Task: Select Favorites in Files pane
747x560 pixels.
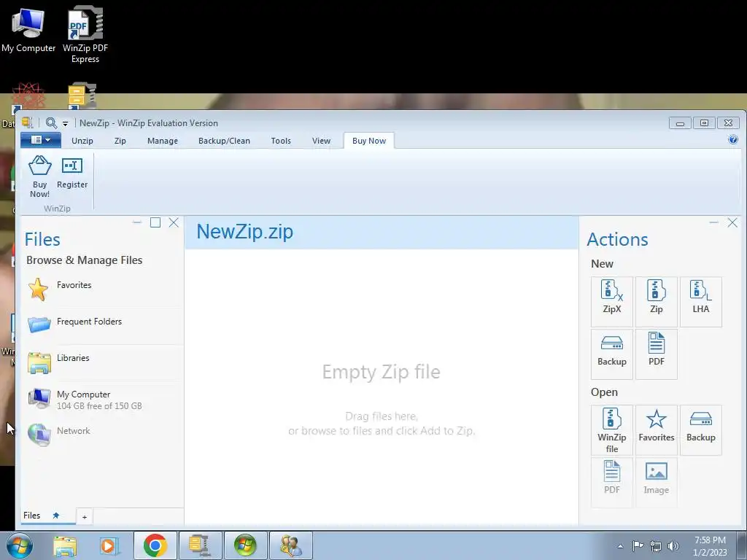Action: tap(102, 289)
